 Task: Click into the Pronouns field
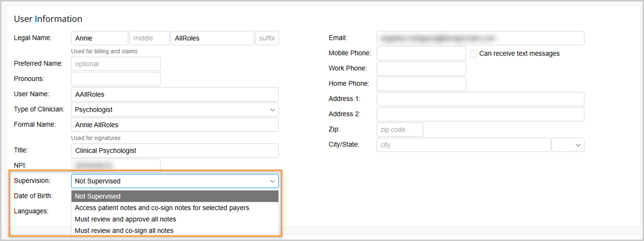pyautogui.click(x=116, y=79)
